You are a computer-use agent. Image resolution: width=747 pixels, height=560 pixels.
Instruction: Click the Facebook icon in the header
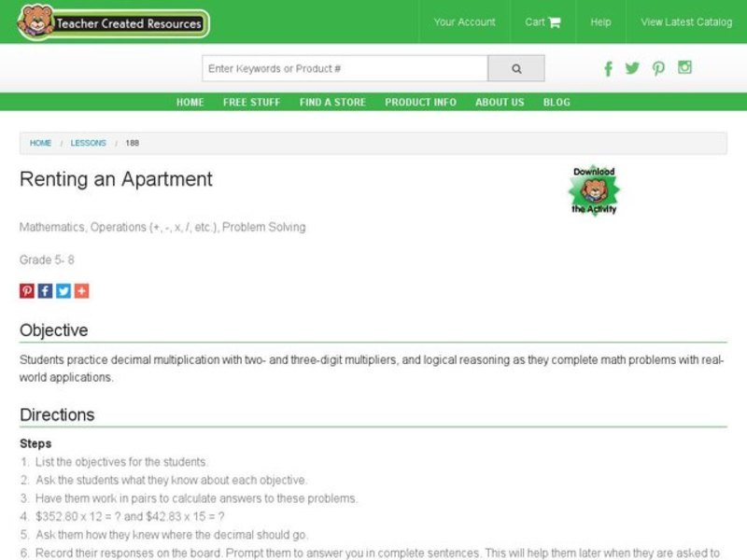(x=608, y=68)
